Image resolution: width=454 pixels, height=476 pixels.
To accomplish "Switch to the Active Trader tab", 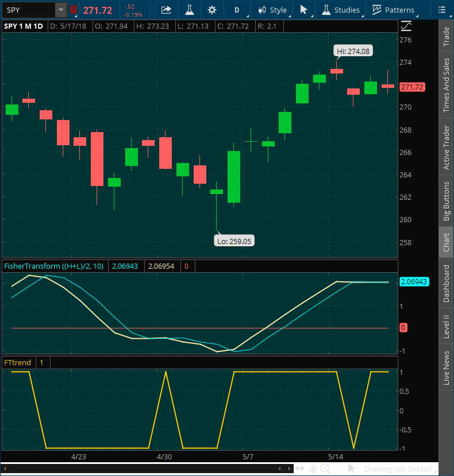I will pos(447,148).
